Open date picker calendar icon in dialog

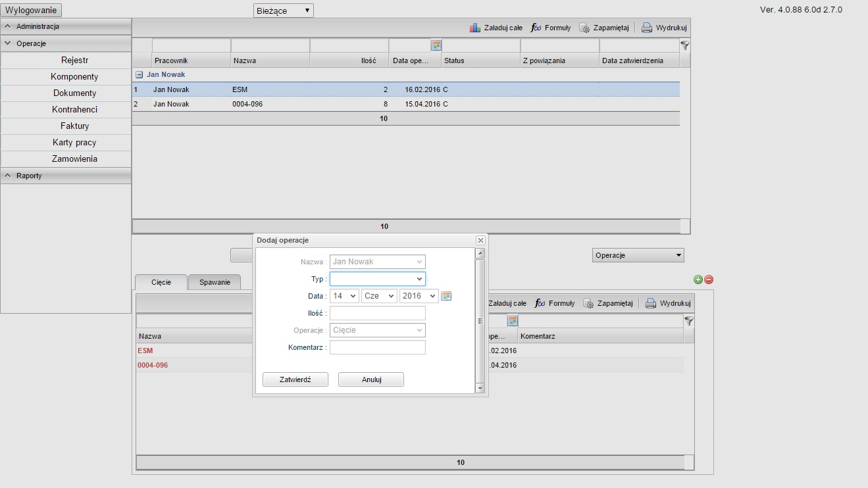(446, 296)
